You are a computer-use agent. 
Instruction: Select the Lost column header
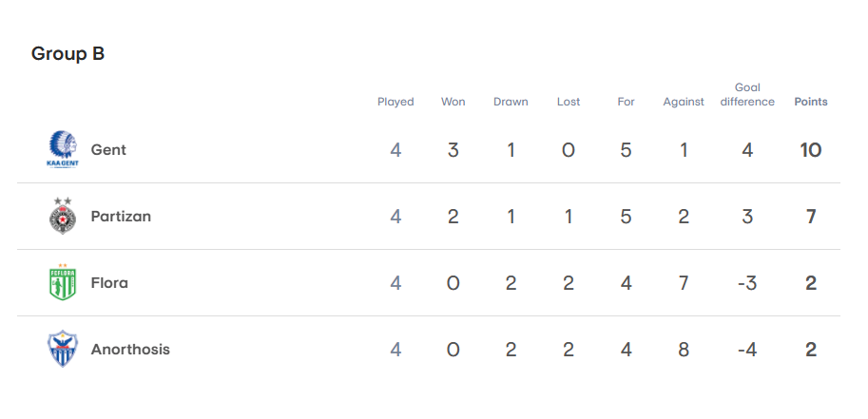pyautogui.click(x=569, y=102)
